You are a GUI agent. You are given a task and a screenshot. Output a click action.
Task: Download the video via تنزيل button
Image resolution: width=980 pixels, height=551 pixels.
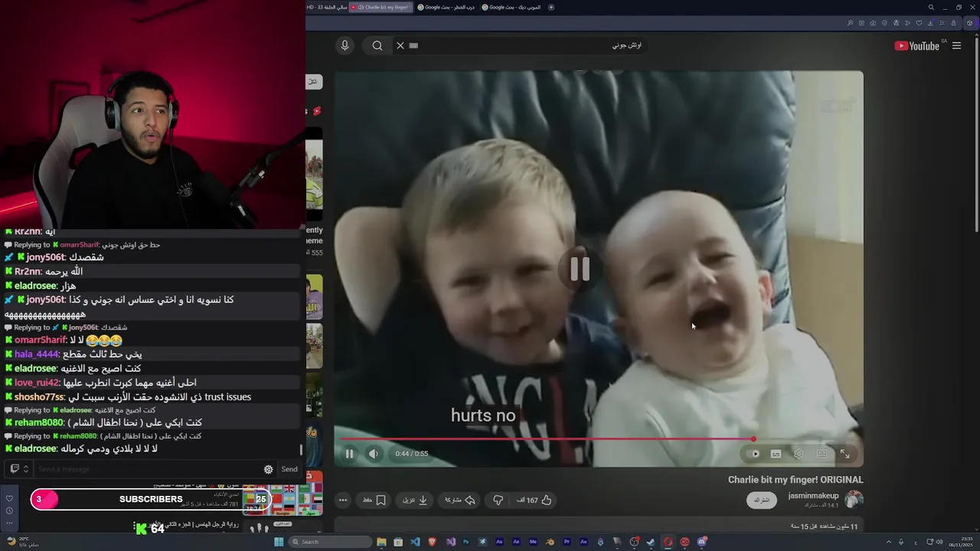tap(415, 500)
